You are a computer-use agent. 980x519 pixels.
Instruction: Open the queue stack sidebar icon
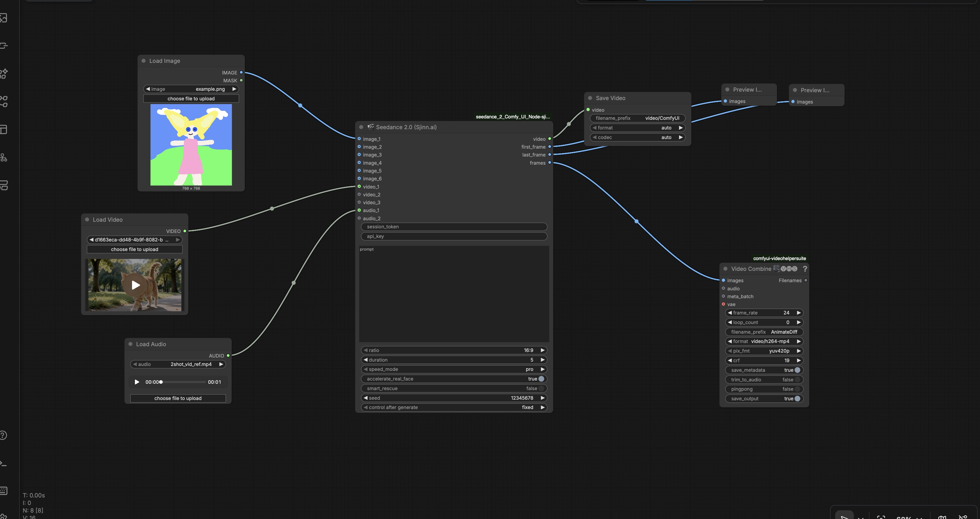point(3,185)
